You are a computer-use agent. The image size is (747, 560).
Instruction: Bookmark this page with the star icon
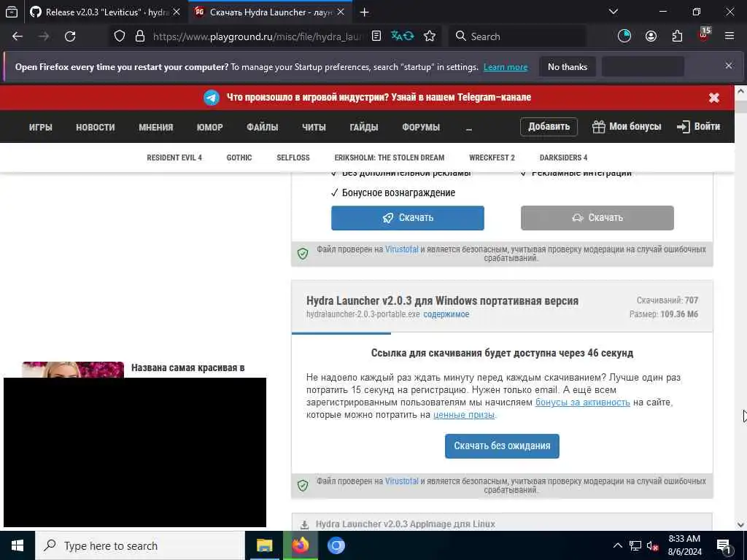coord(430,36)
